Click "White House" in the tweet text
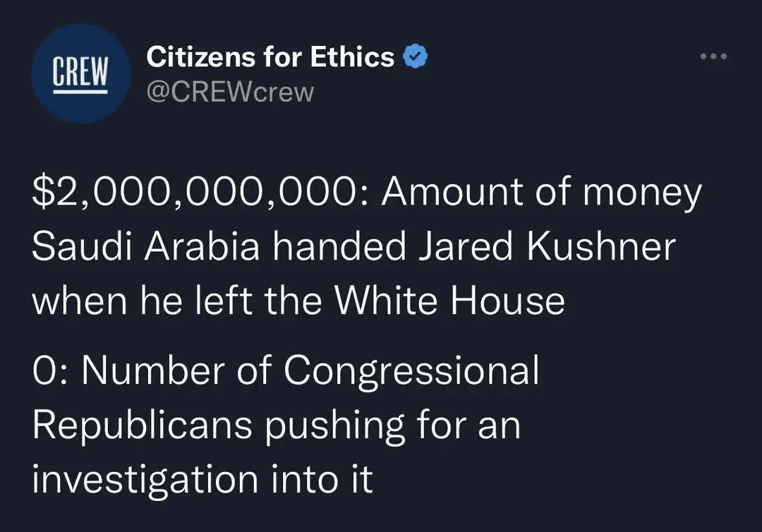 [x=449, y=301]
